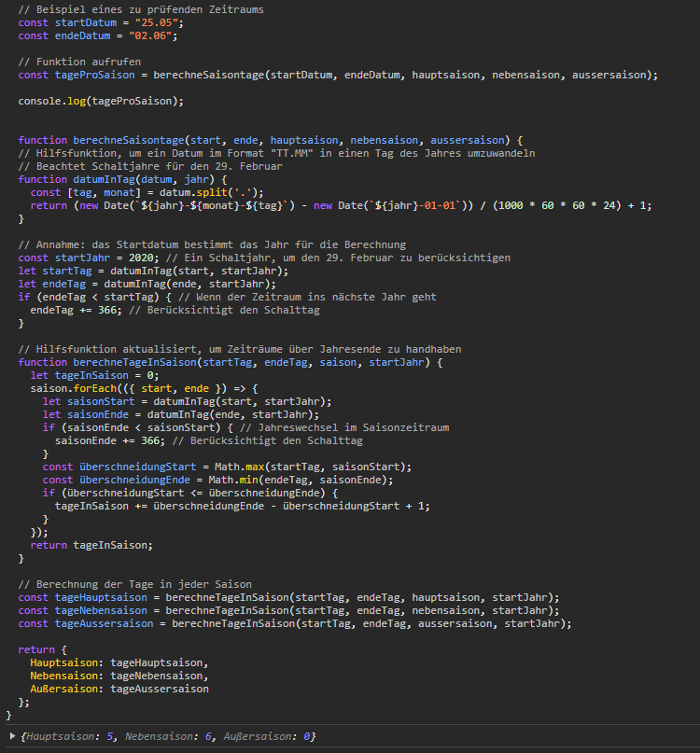This screenshot has width=700, height=753.
Task: Click 'const tageAussersaison' declaration line
Action: (x=295, y=623)
